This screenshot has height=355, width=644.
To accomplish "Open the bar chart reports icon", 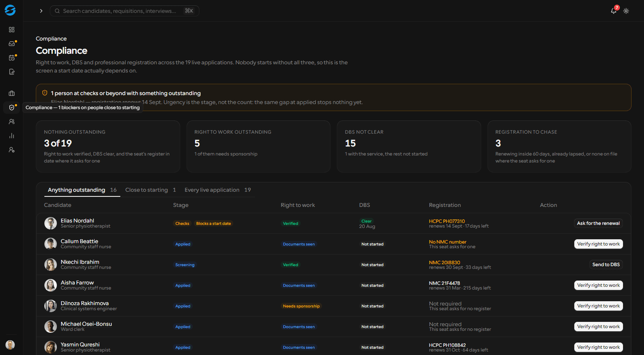I will 12,136.
